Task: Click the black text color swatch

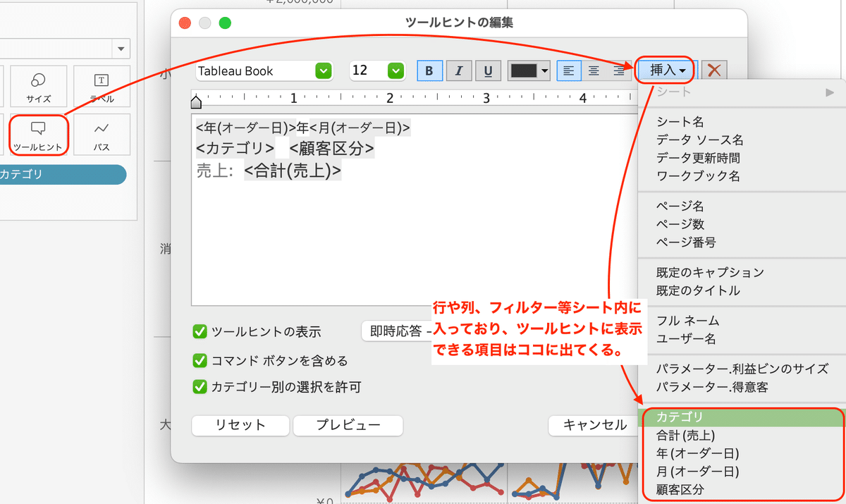Action: click(524, 70)
